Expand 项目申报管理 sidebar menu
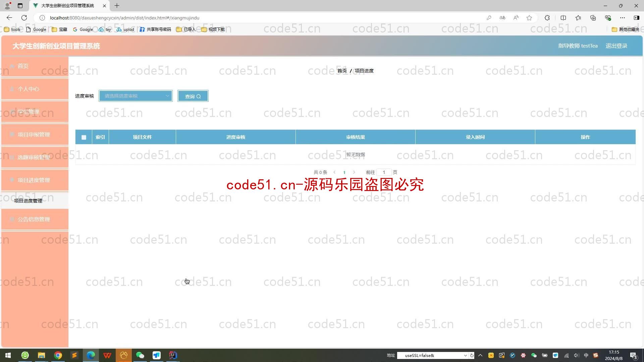The width and height of the screenshot is (644, 362). (x=35, y=134)
